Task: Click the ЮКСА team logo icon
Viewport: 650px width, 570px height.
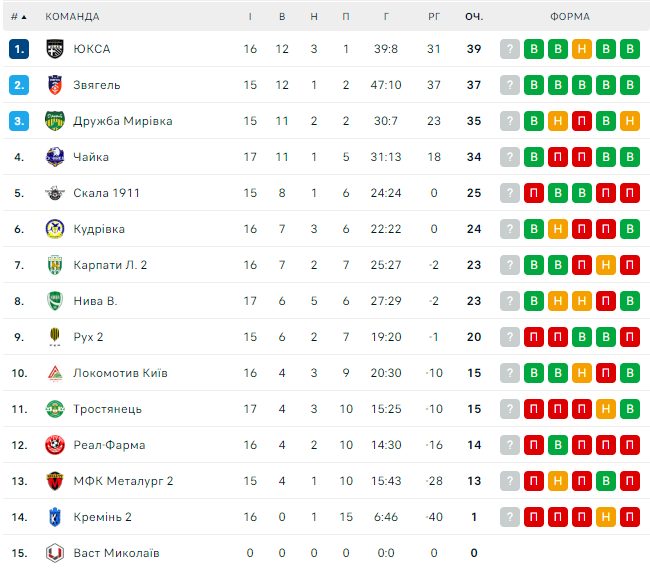Action: pyautogui.click(x=55, y=49)
